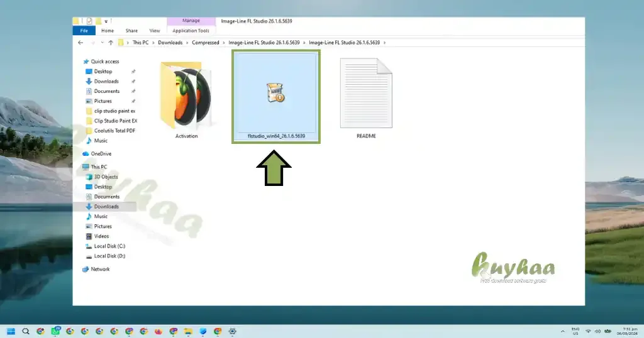Toggle the pin icon next to Quick access Downloads
The height and width of the screenshot is (338, 644).
[133, 81]
